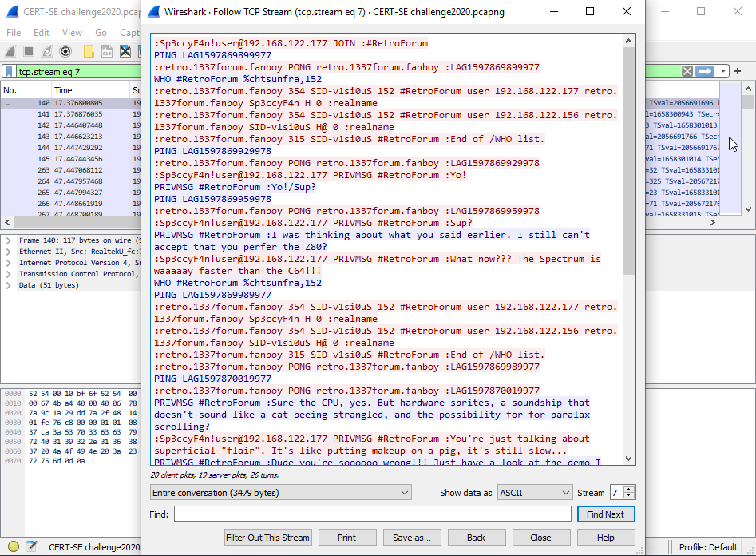
Task: Click packet list vertical scroll down arrow
Action: tap(748, 209)
